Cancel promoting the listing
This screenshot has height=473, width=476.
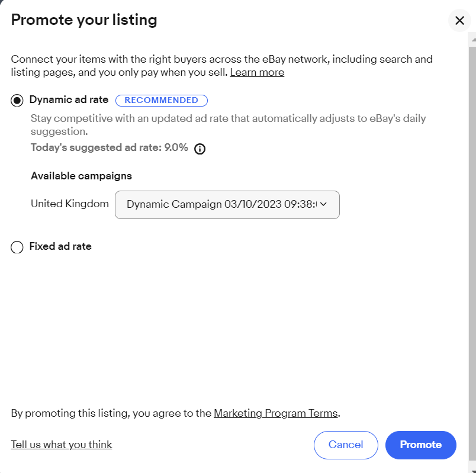click(346, 445)
